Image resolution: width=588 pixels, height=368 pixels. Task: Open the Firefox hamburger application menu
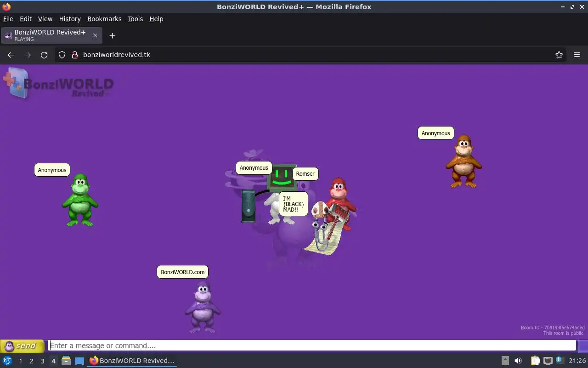tap(577, 55)
